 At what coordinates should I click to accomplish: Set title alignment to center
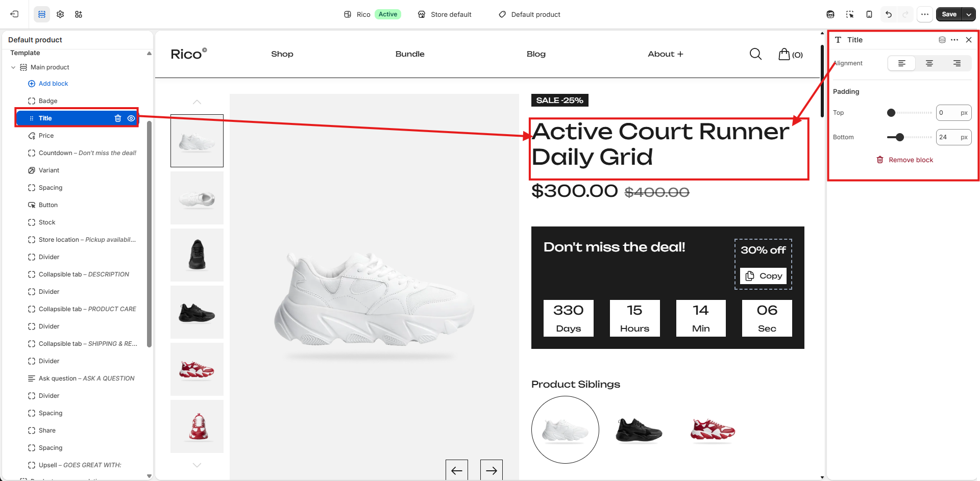(x=929, y=63)
